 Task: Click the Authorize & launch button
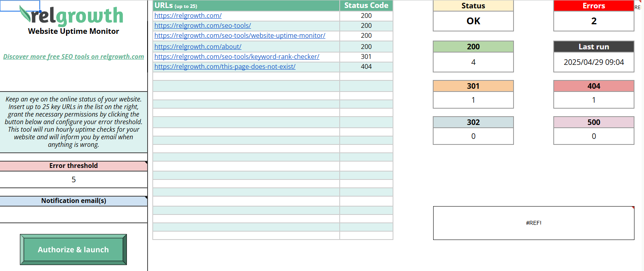[73, 250]
